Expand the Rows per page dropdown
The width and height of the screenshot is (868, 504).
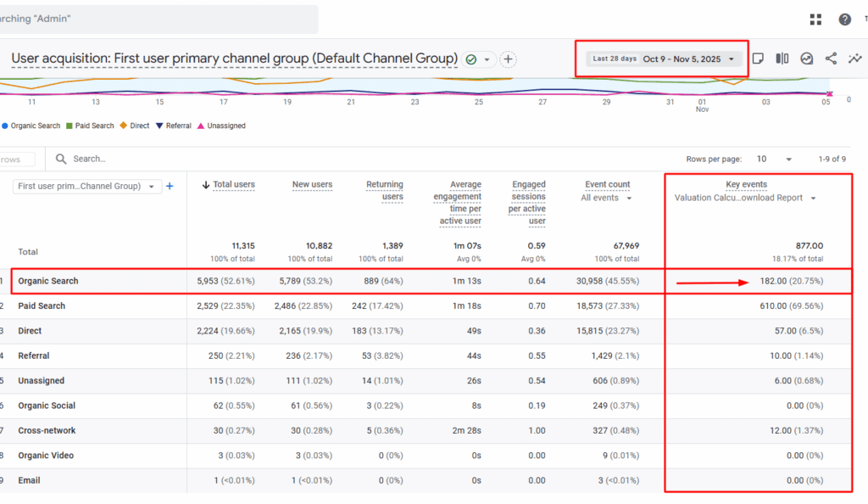coord(774,159)
